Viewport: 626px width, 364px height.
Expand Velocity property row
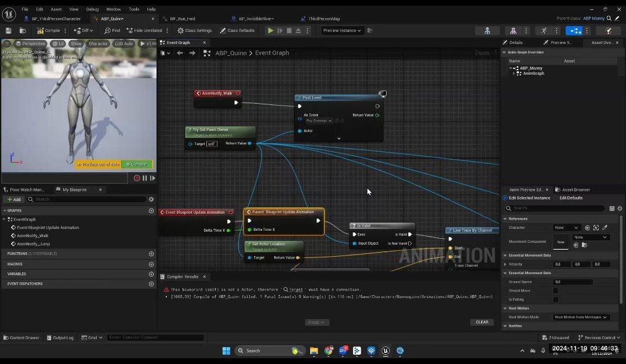click(x=506, y=264)
